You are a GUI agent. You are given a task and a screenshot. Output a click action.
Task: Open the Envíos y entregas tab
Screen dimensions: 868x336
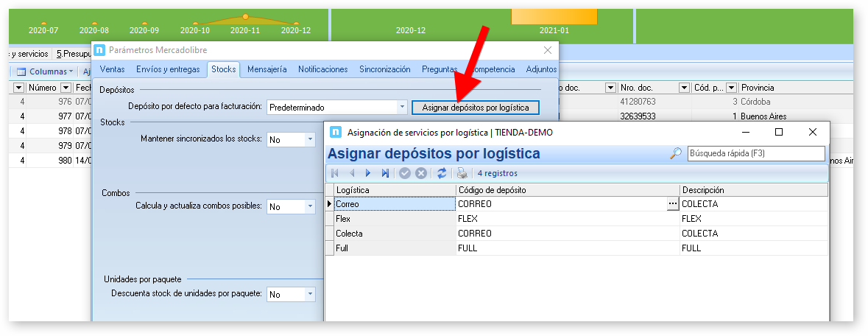(168, 69)
